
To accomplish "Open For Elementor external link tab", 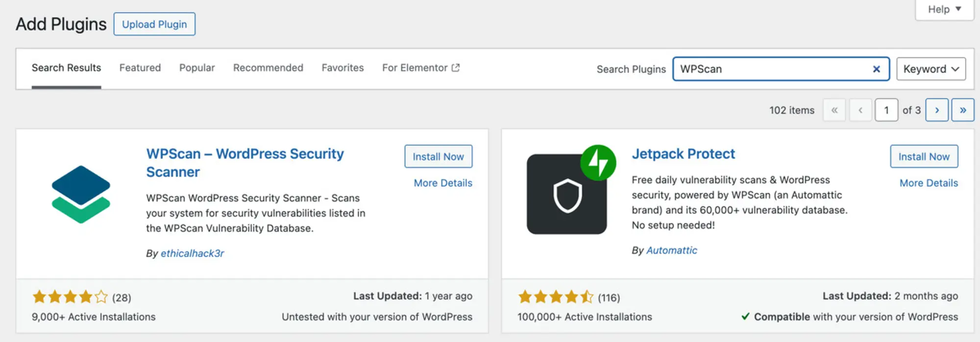I will click(x=420, y=68).
